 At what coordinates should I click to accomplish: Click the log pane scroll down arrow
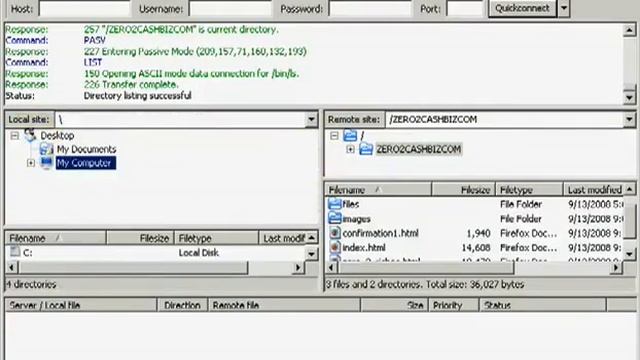629,97
